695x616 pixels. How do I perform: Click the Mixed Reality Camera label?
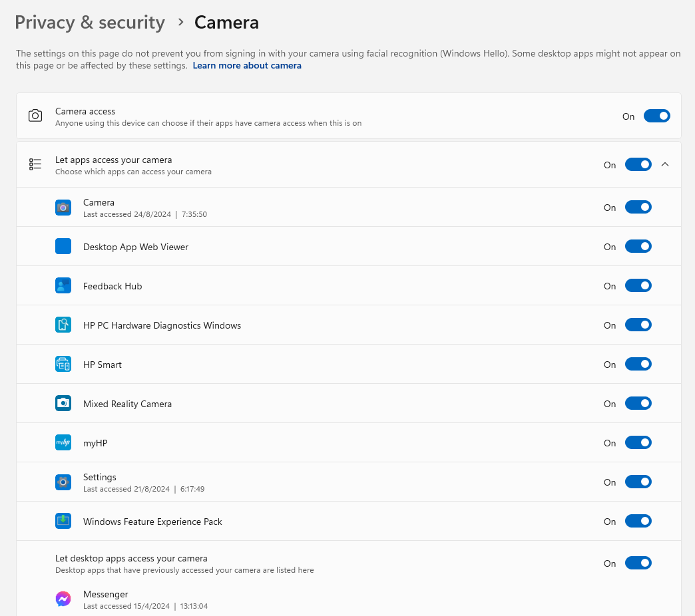click(x=127, y=404)
